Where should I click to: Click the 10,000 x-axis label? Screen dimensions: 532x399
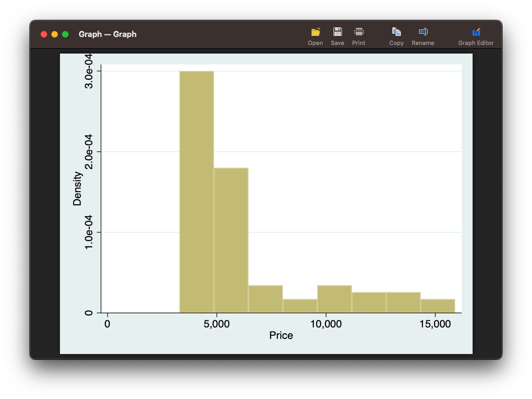click(326, 324)
